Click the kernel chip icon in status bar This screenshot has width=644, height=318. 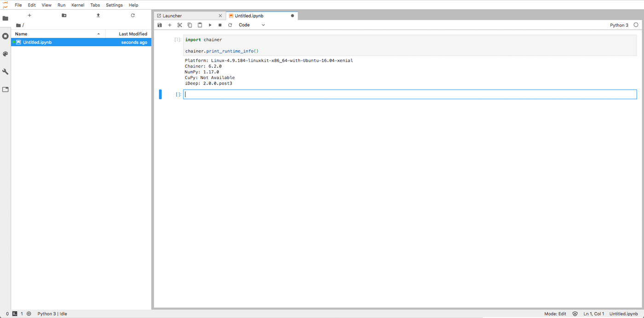click(29, 313)
